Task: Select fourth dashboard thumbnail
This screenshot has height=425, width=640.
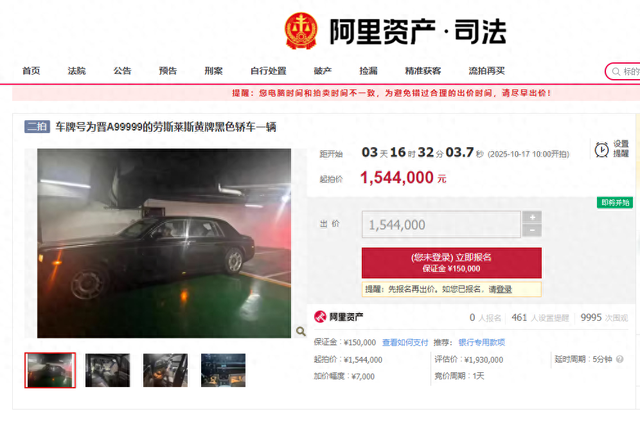Action: (223, 370)
